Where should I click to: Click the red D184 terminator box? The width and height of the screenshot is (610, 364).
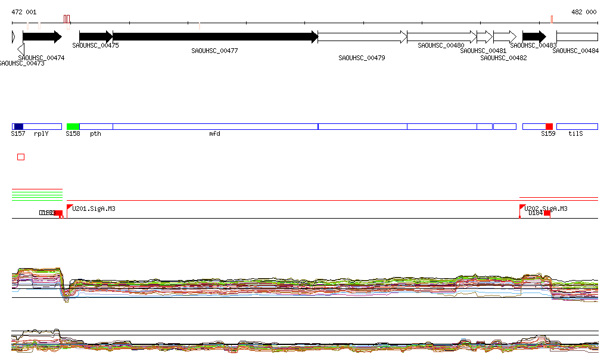547,213
